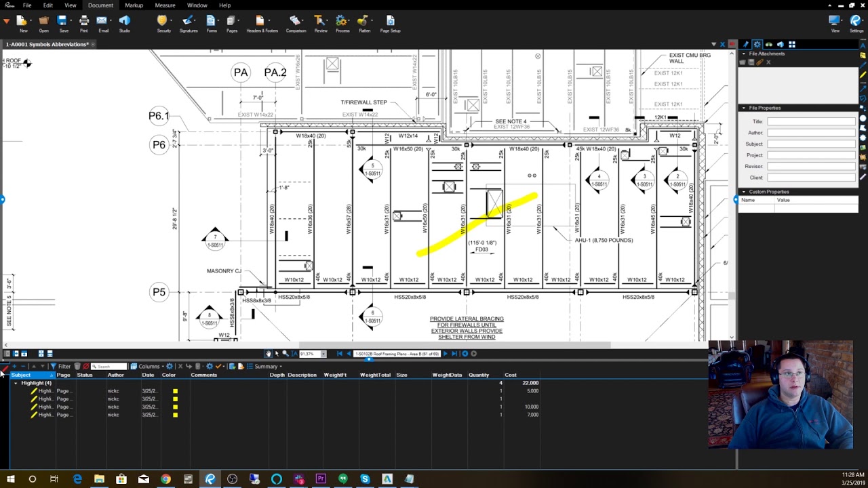Collapse the File Attachments section
Viewport: 868px width, 488px height.
743,54
